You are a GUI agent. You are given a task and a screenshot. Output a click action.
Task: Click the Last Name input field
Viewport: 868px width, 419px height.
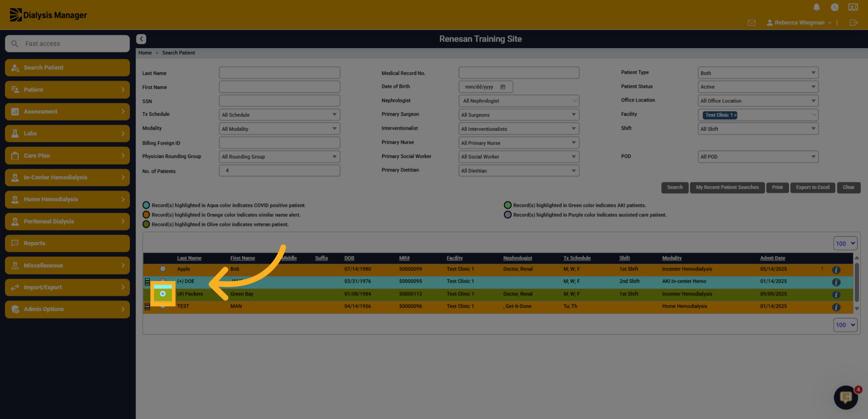279,73
